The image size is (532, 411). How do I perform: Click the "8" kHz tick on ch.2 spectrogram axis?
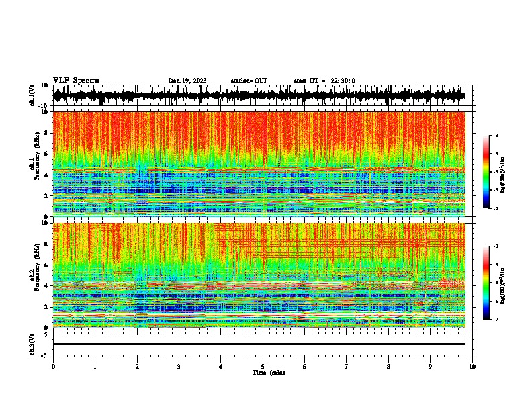coord(47,244)
